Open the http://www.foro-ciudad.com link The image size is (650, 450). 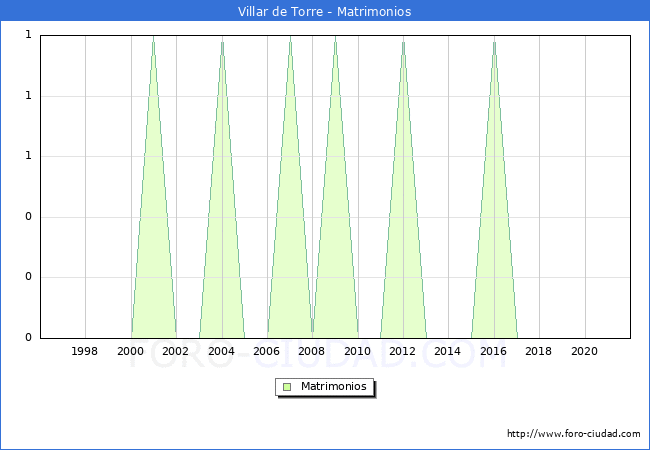(574, 434)
